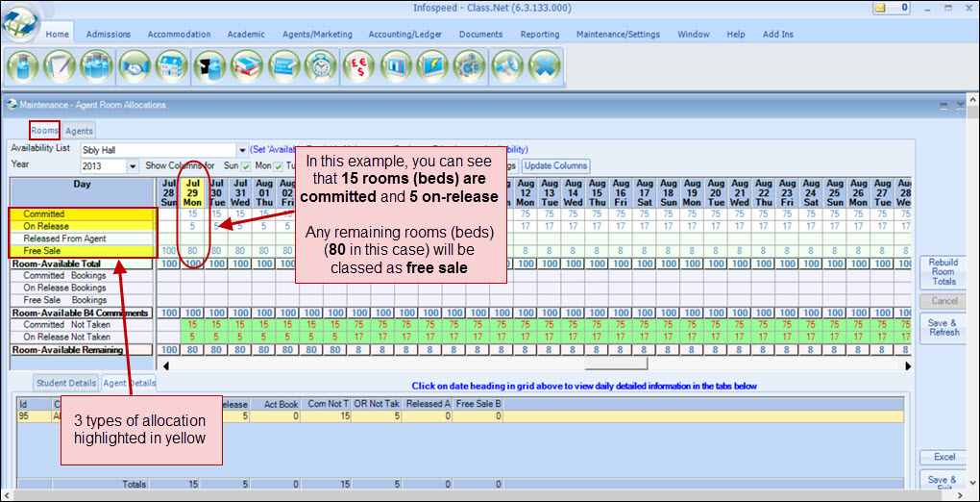980x502 pixels.
Task: Click the notepad with pen toolbar icon
Action: click(60, 67)
